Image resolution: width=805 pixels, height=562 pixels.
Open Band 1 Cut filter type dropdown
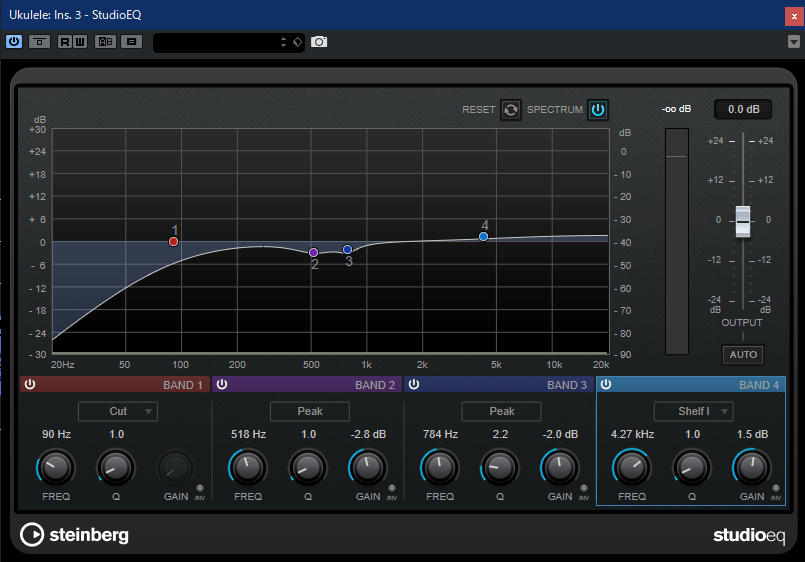[x=118, y=411]
